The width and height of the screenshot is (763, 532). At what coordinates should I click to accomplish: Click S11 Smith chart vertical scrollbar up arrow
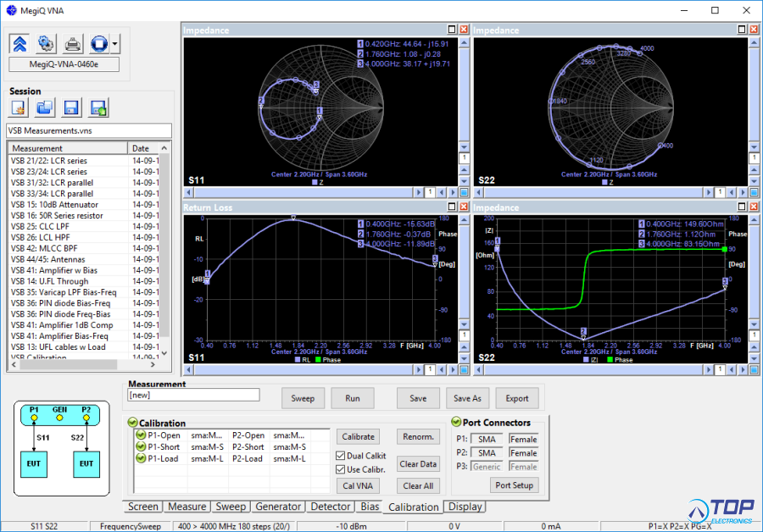tap(465, 43)
